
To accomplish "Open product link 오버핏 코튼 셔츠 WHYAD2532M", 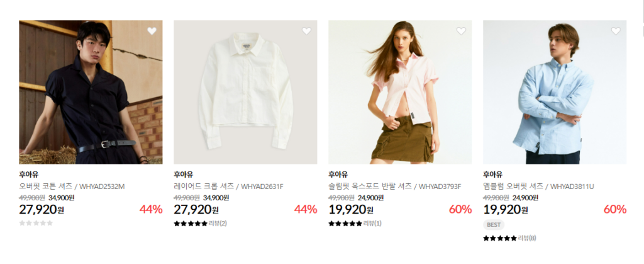I will [x=72, y=187].
